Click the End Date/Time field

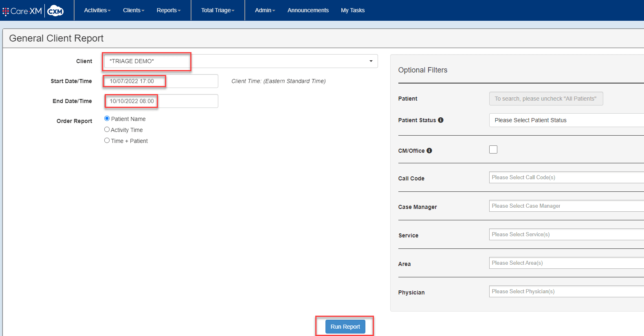[x=161, y=101]
